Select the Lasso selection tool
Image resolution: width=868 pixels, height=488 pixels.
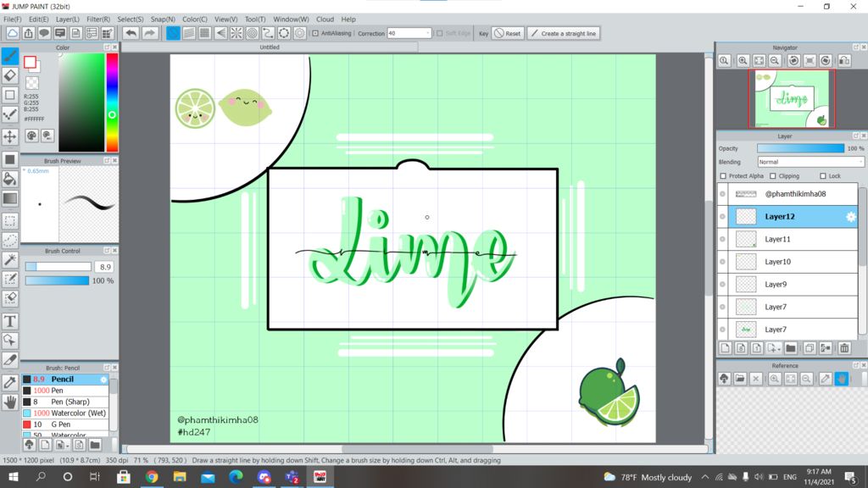pyautogui.click(x=10, y=240)
